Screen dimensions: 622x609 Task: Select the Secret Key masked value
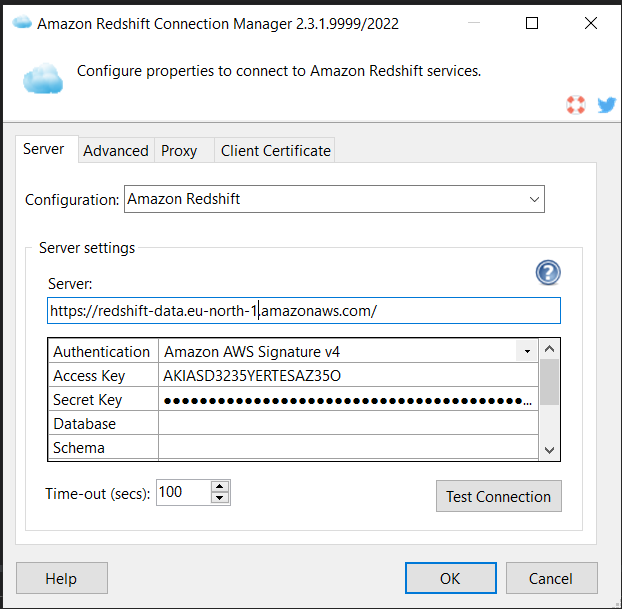(348, 400)
